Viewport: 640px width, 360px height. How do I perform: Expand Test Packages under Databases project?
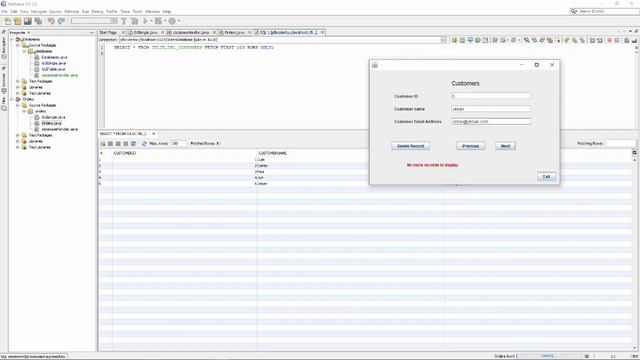18,81
